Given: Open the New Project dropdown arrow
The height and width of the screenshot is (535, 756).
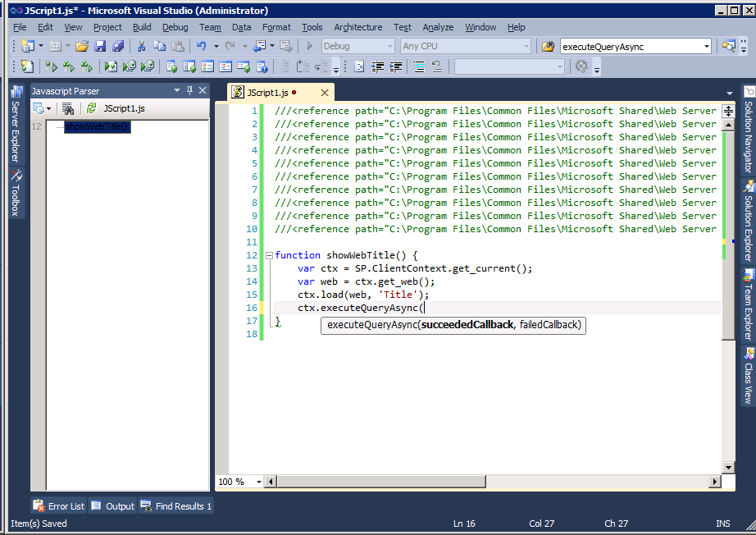Looking at the screenshot, I should [40, 46].
